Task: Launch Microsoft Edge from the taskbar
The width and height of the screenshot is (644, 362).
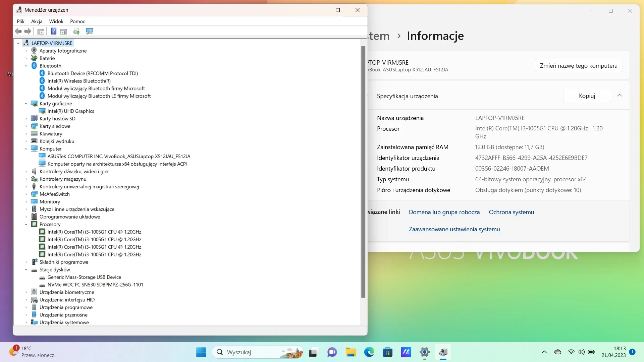Action: pyautogui.click(x=369, y=352)
